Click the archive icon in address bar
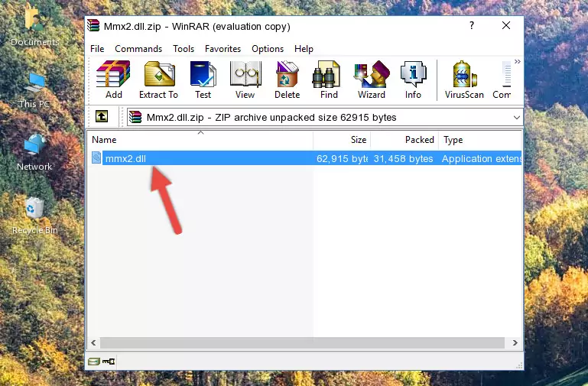The width and height of the screenshot is (588, 386). [135, 117]
